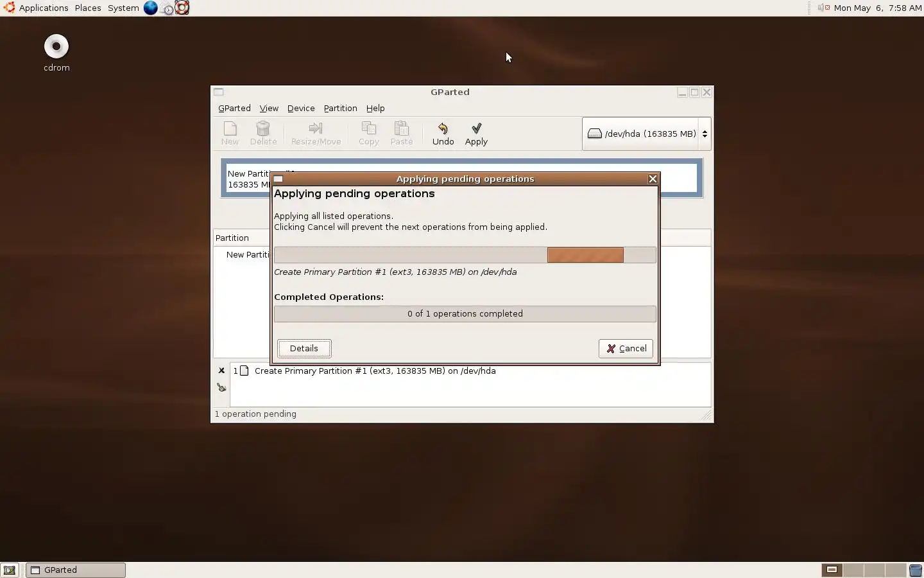
Task: Cancel the pending operations
Action: [626, 349]
